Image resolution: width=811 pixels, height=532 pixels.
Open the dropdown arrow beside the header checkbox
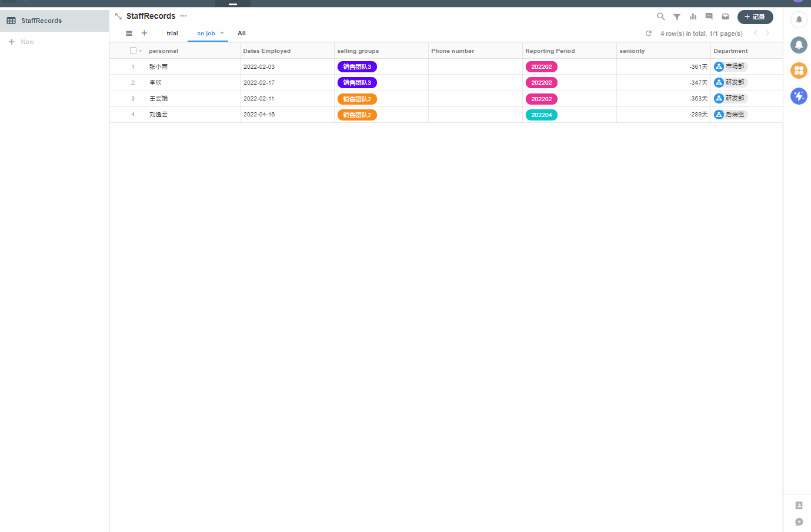click(140, 51)
